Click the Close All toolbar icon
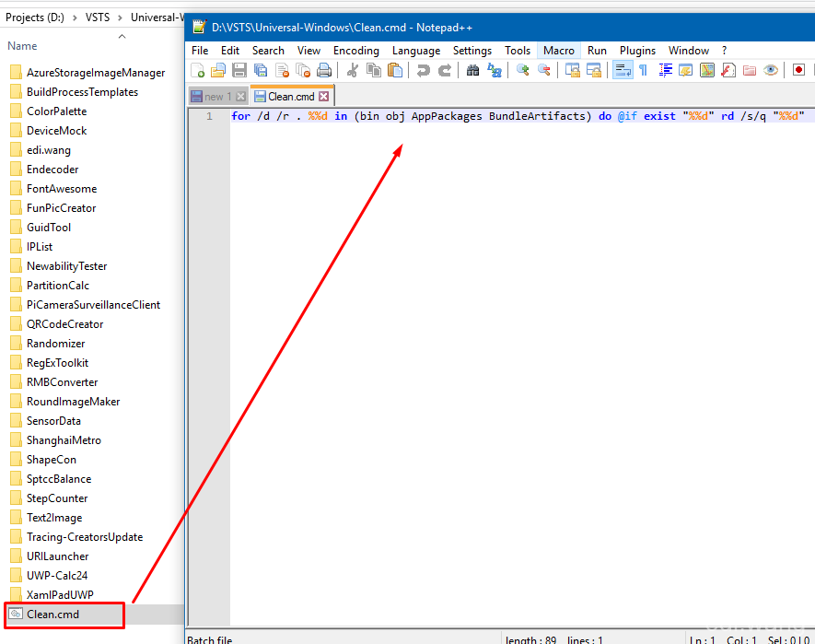The width and height of the screenshot is (815, 644). tap(302, 70)
